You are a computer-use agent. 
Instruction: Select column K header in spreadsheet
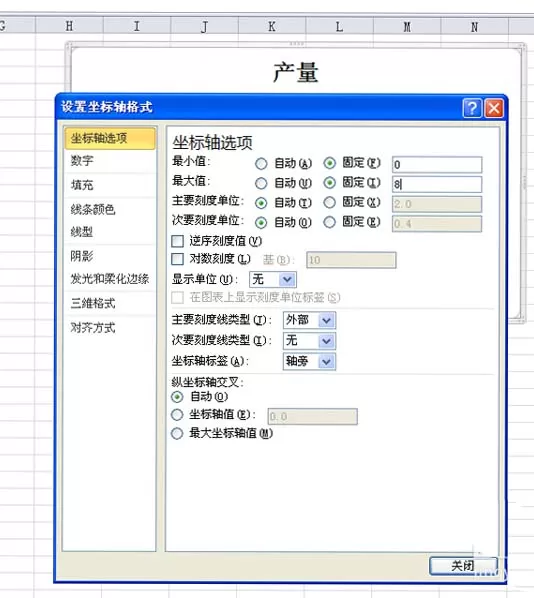tap(272, 26)
